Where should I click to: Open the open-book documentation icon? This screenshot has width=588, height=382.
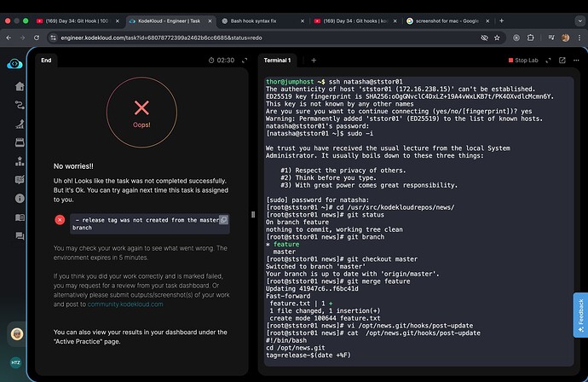(x=20, y=217)
